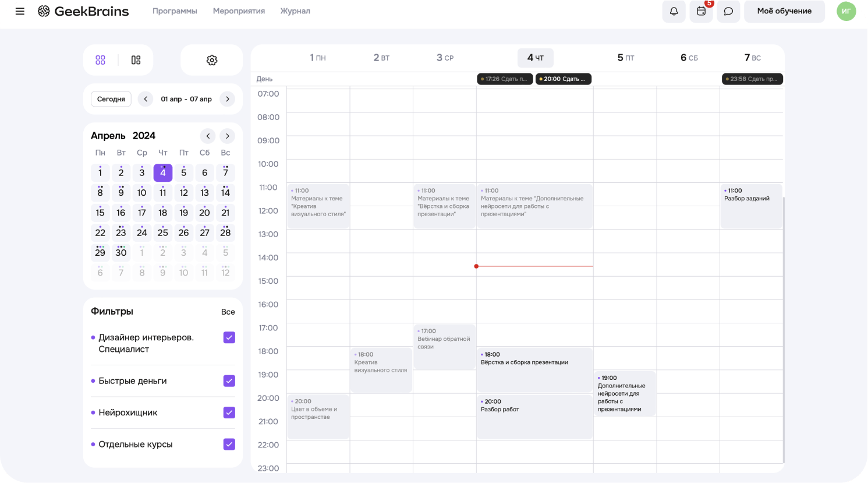868x483 pixels.
Task: Select the 6 СБ day column header
Action: (x=689, y=58)
